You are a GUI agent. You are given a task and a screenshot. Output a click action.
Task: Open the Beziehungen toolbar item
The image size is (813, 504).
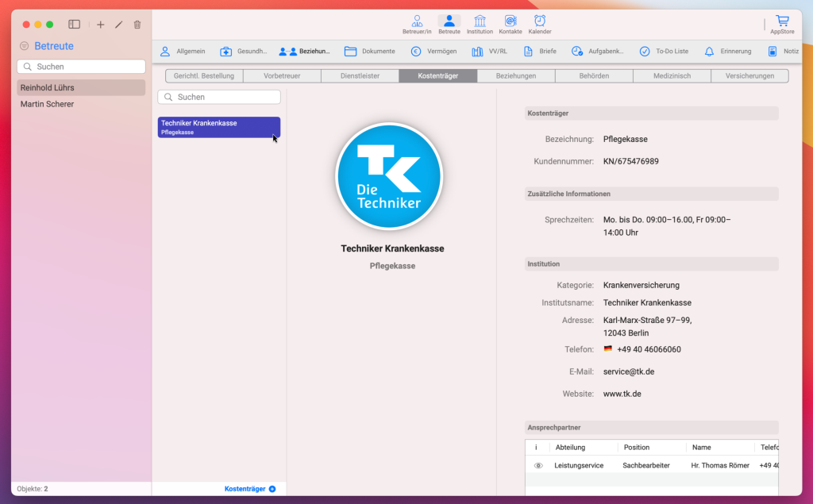click(x=304, y=52)
